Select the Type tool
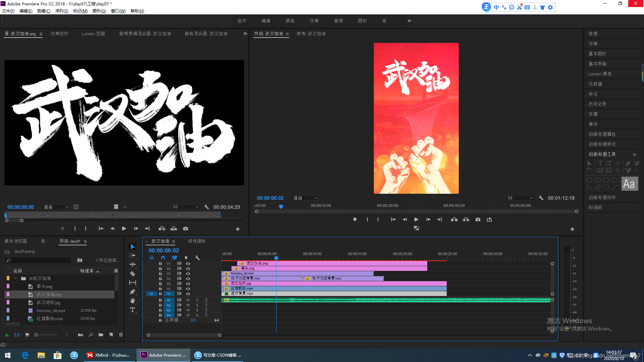Viewport: 644px width, 362px height. click(x=133, y=310)
